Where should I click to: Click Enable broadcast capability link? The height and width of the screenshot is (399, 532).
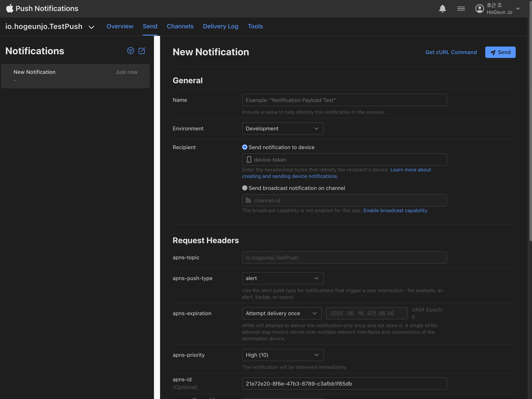tap(395, 210)
